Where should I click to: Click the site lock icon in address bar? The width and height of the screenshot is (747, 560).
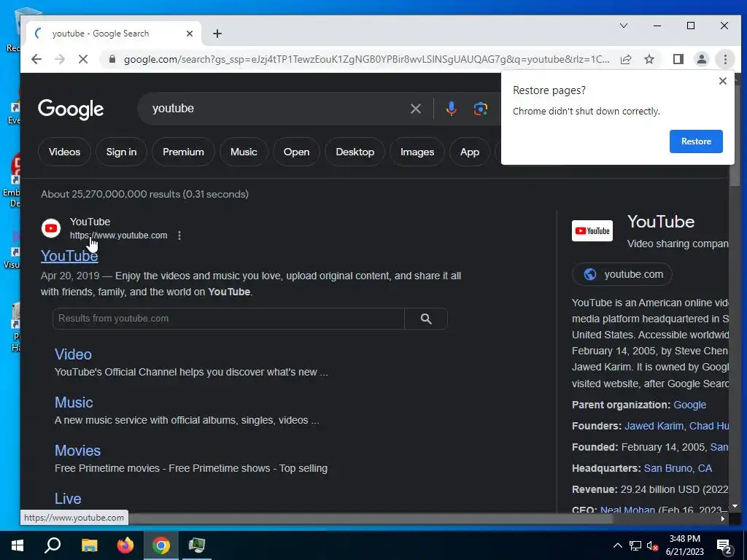(112, 59)
